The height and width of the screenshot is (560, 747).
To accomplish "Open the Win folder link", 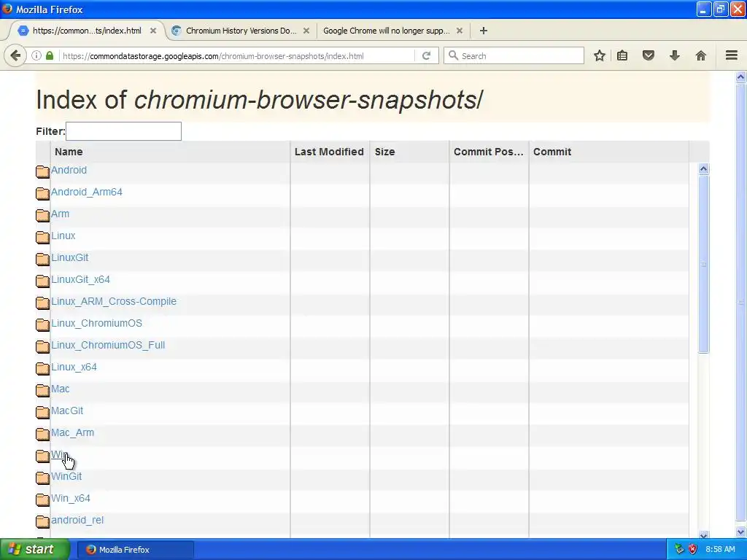I will coord(59,454).
